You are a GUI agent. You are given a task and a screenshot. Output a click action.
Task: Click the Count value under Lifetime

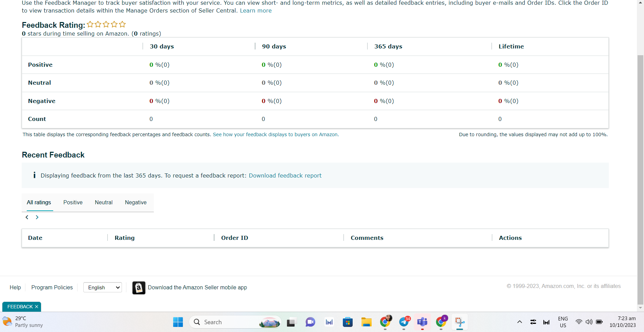pyautogui.click(x=500, y=119)
